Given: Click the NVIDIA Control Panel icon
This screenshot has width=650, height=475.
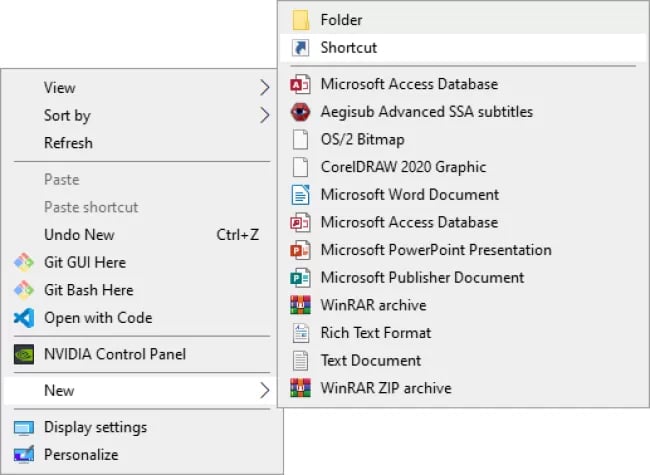Looking at the screenshot, I should 24,354.
